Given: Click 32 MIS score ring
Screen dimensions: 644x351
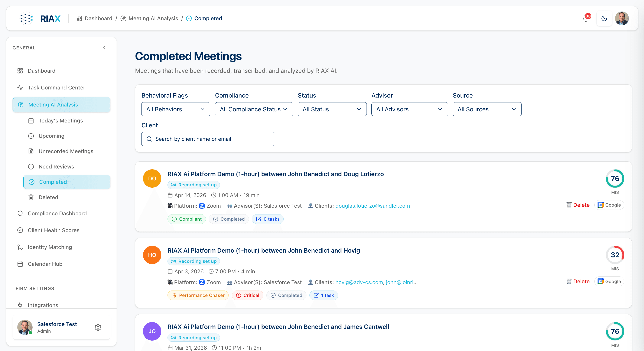Looking at the screenshot, I should (615, 255).
